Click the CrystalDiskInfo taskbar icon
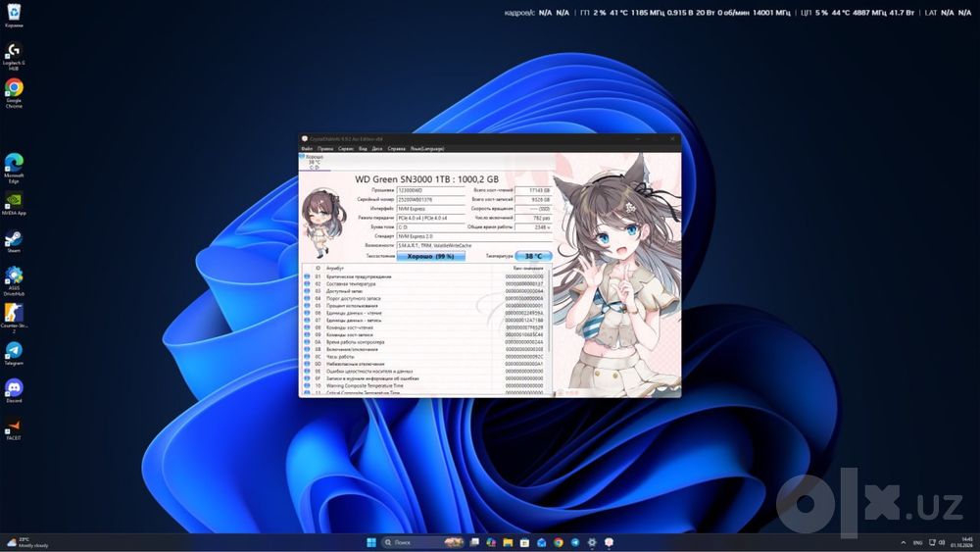The height and width of the screenshot is (552, 980). coord(609,542)
